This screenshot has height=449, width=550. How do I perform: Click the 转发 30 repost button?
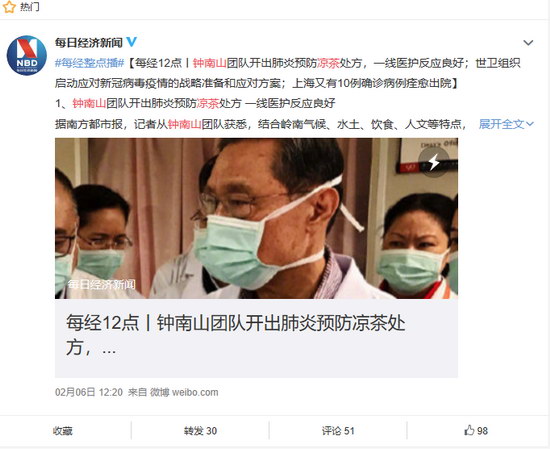(200, 431)
